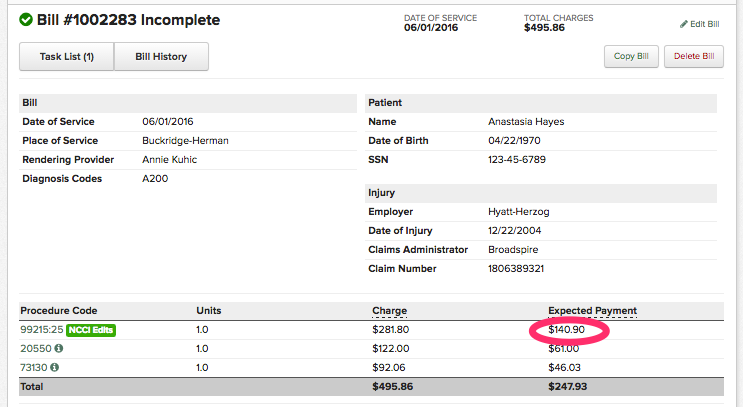Open procedure code 20550 link
This screenshot has height=407, width=743.
(x=34, y=348)
